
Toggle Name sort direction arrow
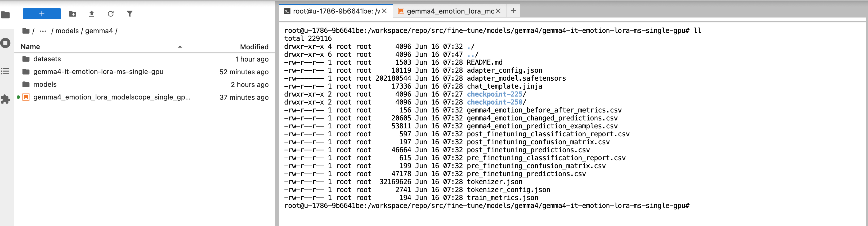180,46
